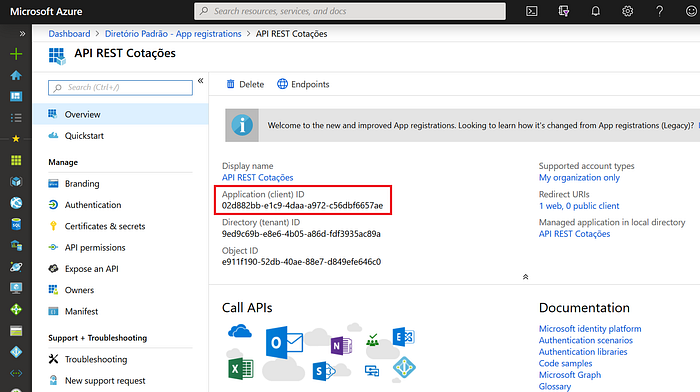Collapse the essentials section chevron
The image size is (700, 392).
[x=525, y=277]
